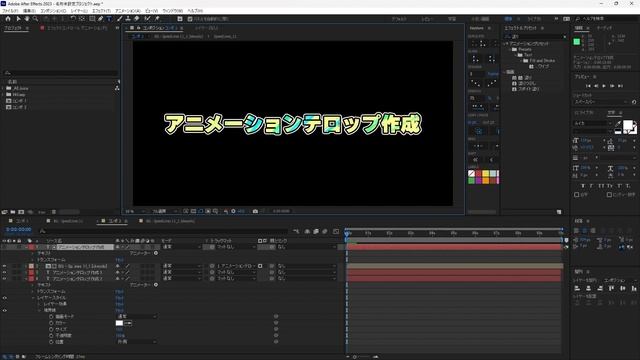Viewport: 640px width, 360px height.
Task: Click the new folder icon at the Project panel bottom
Action: click(x=13, y=212)
